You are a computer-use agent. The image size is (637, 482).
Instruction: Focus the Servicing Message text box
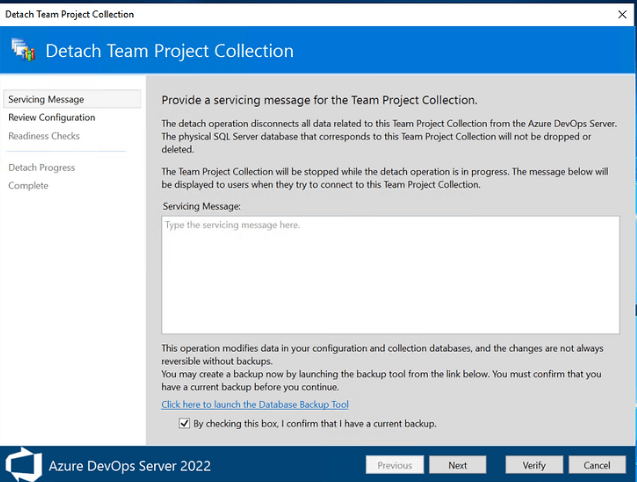click(390, 275)
